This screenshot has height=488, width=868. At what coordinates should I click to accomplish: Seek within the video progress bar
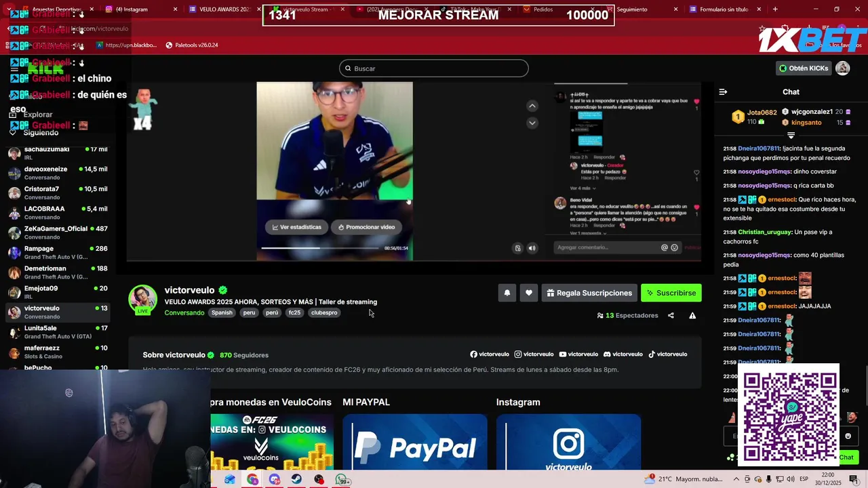(x=320, y=248)
